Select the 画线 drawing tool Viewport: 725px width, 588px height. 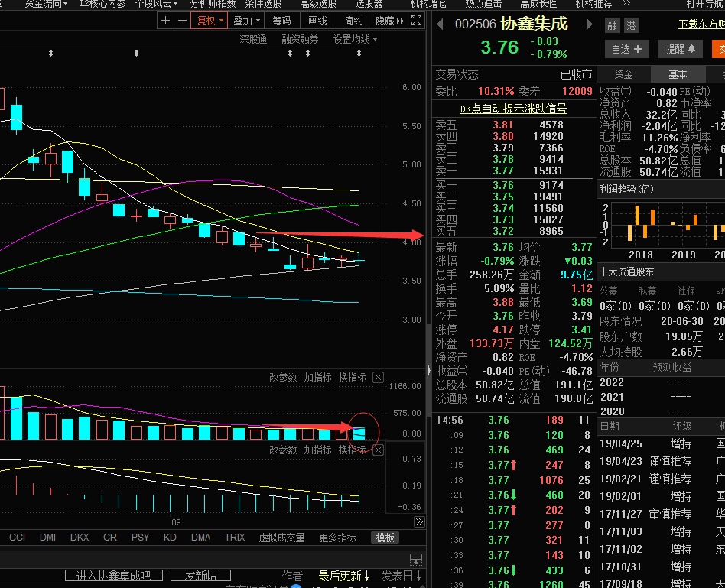click(x=317, y=21)
